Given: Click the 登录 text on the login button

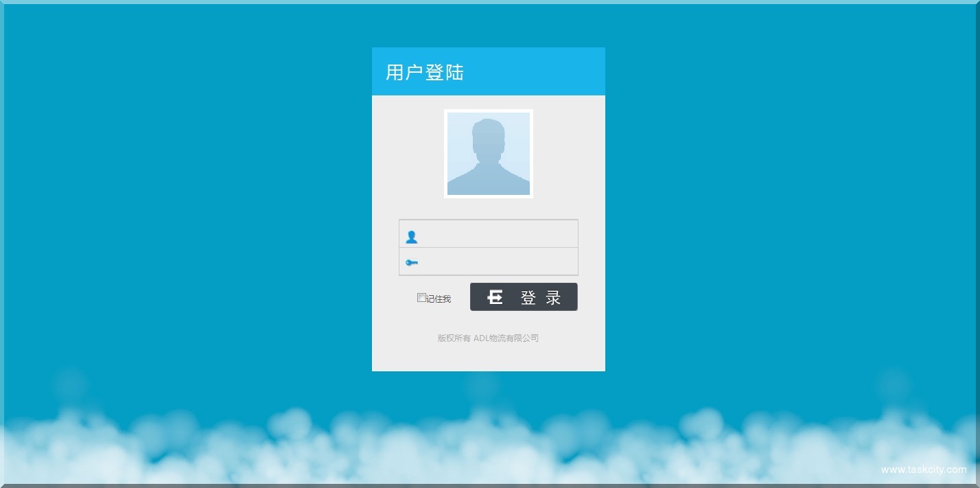Looking at the screenshot, I should 541,298.
